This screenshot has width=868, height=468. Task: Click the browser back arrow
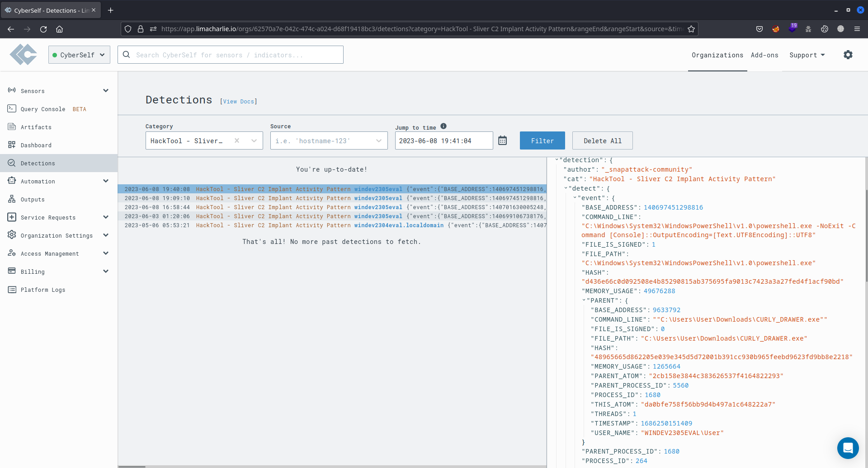pyautogui.click(x=11, y=29)
